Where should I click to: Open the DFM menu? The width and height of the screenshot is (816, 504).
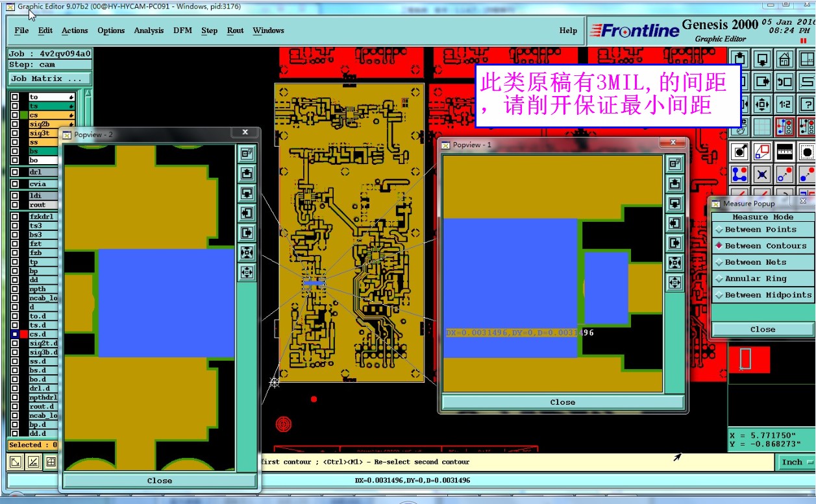[182, 30]
